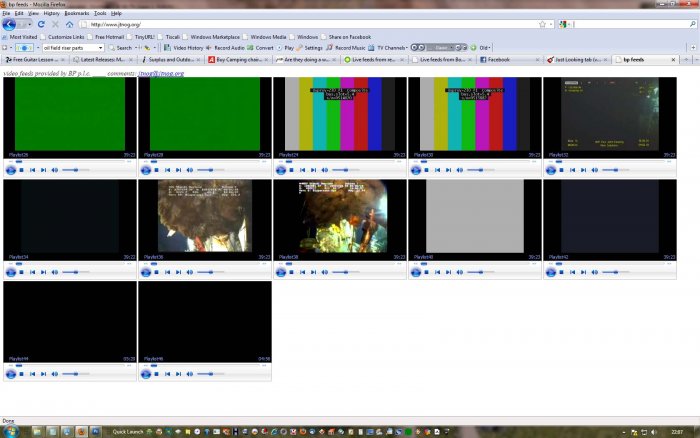Open the Bookmarks menu
Screen dimensions: 700x438
pyautogui.click(x=76, y=13)
